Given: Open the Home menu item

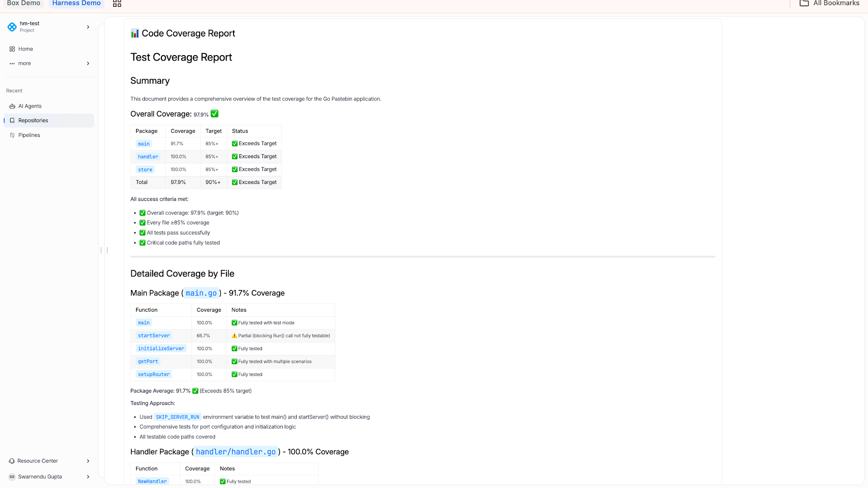Looking at the screenshot, I should [49, 49].
